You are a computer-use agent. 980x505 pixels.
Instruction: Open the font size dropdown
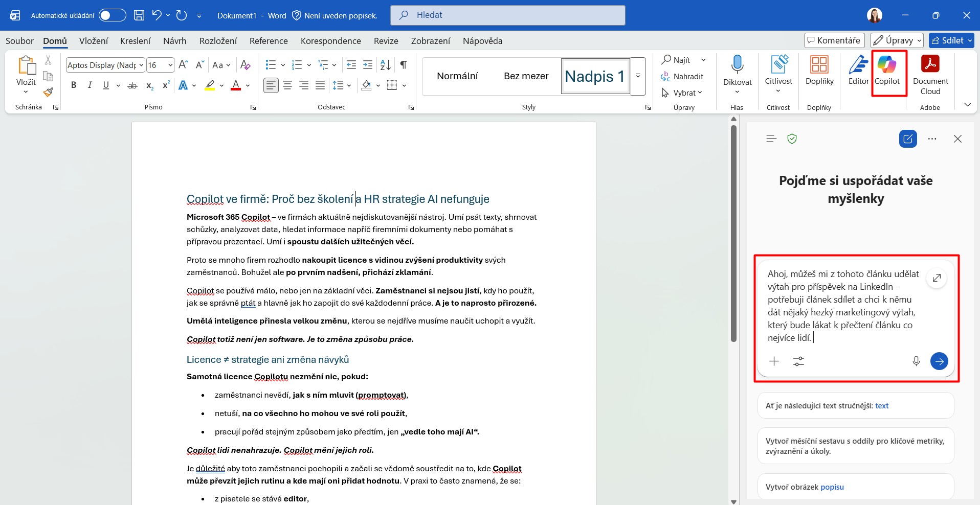point(170,65)
